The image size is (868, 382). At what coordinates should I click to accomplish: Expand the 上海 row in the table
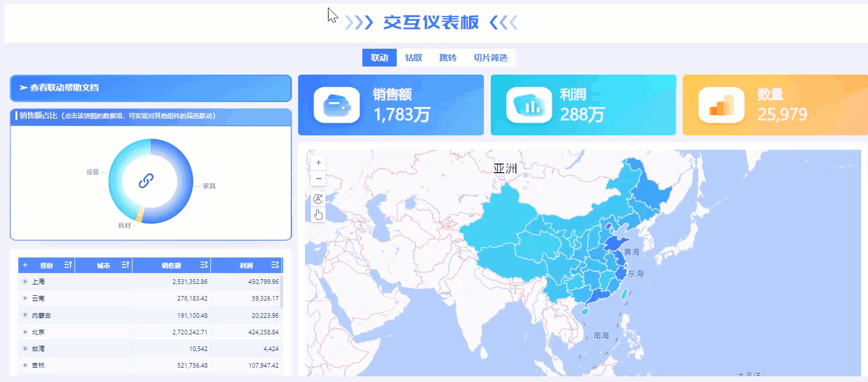[24, 281]
